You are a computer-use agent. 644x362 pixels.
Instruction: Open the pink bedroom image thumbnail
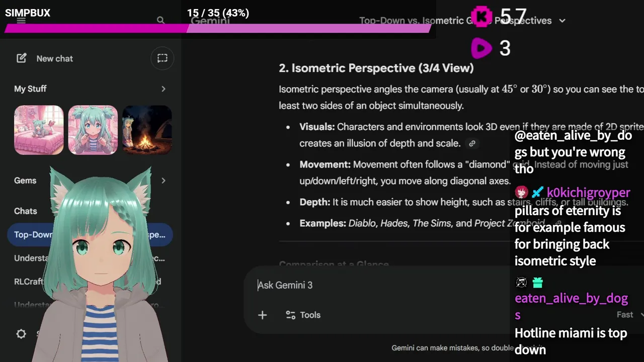coord(39,130)
